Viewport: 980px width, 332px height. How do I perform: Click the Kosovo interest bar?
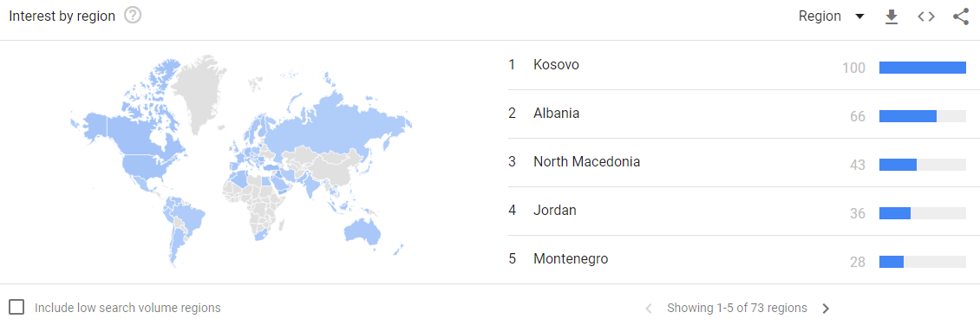pos(923,68)
